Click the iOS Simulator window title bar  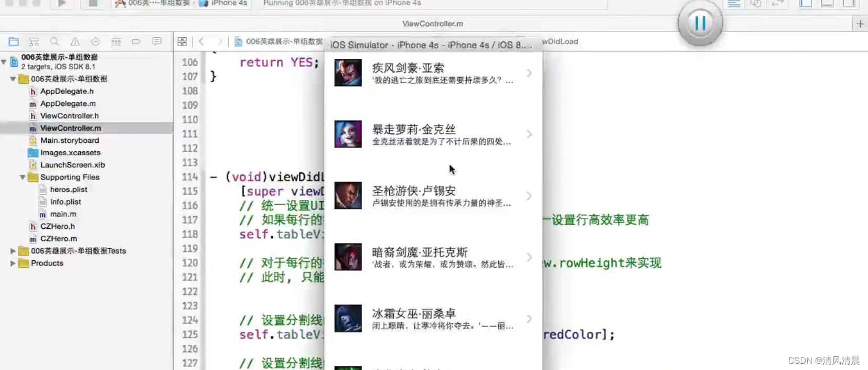coord(433,45)
